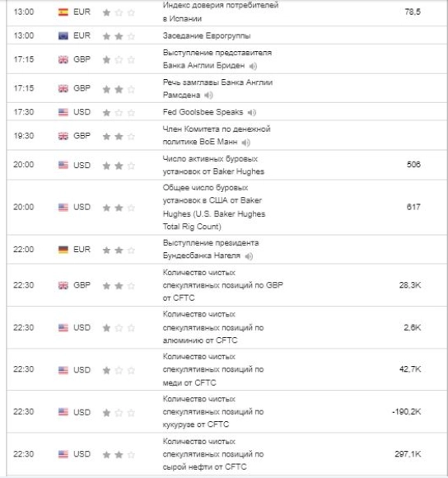Click the speaker icon next to Fed Goolsbee Speaks
The width and height of the screenshot is (448, 478).
(x=251, y=112)
